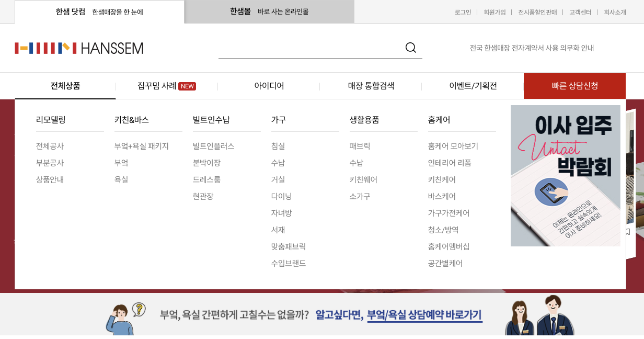The height and width of the screenshot is (339, 644).
Task: Click 부엌/욕실 상담예약 바로가기 banner link
Action: (424, 315)
